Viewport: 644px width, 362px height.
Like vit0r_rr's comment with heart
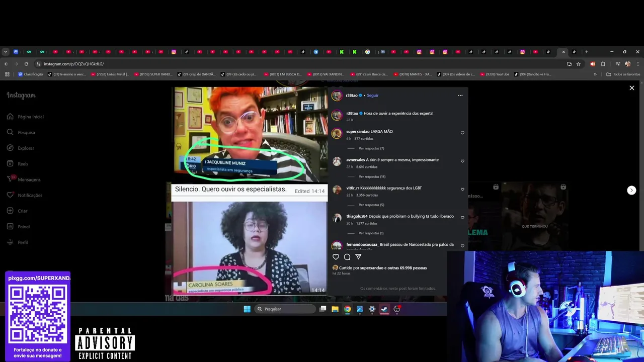462,189
